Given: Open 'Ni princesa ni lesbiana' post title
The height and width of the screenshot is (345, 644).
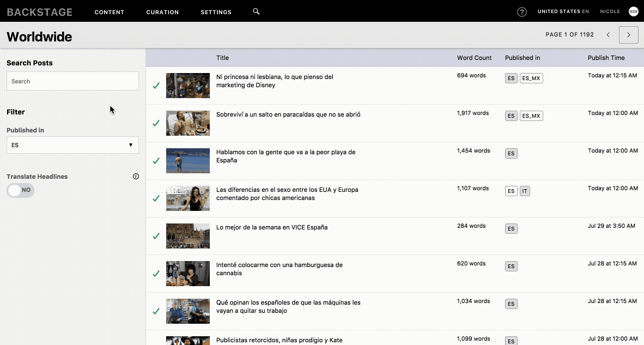Looking at the screenshot, I should tap(275, 81).
